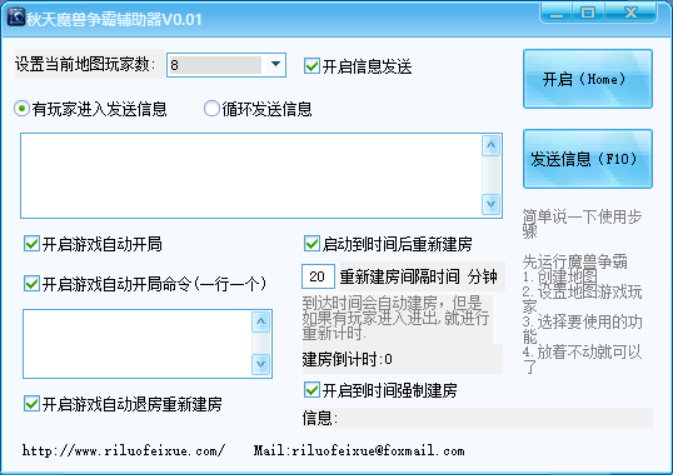The width and height of the screenshot is (673, 475).
Task: Toggle 启动到时间后重新建房 checkbox
Action: 312,243
